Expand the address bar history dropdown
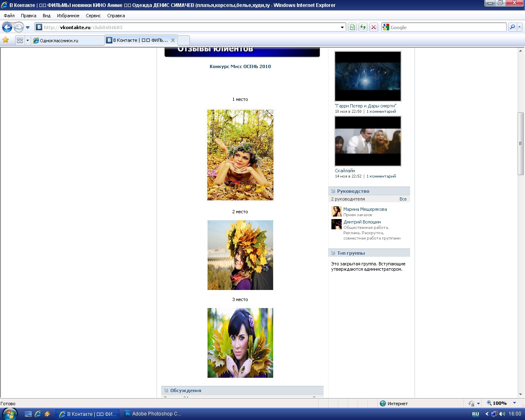525x420 pixels. 342,27
